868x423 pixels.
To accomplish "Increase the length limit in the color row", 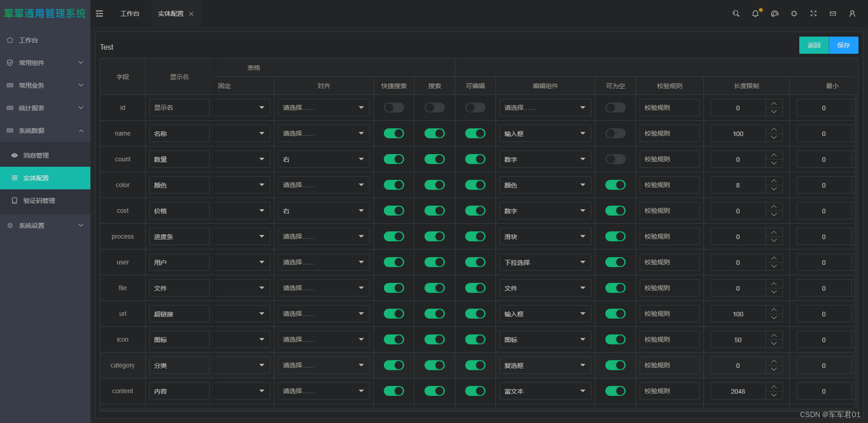I will pos(774,181).
